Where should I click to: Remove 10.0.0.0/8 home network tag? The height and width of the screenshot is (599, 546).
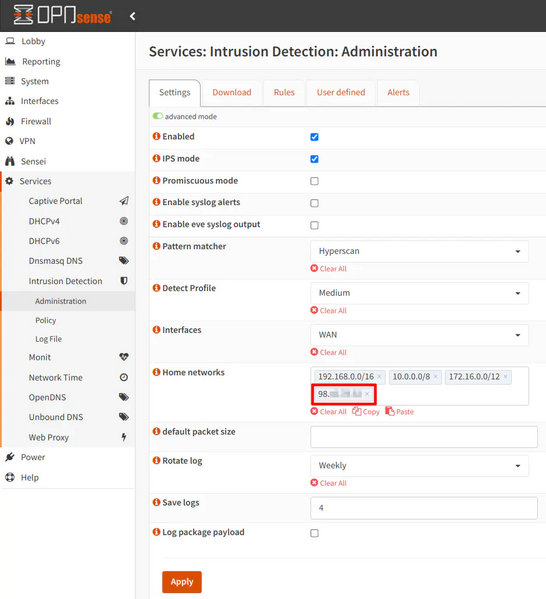pyautogui.click(x=435, y=377)
